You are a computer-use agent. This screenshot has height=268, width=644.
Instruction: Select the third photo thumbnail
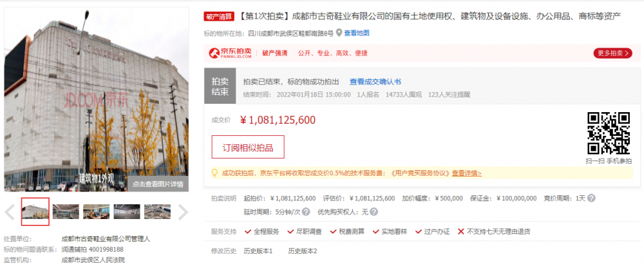(96, 212)
